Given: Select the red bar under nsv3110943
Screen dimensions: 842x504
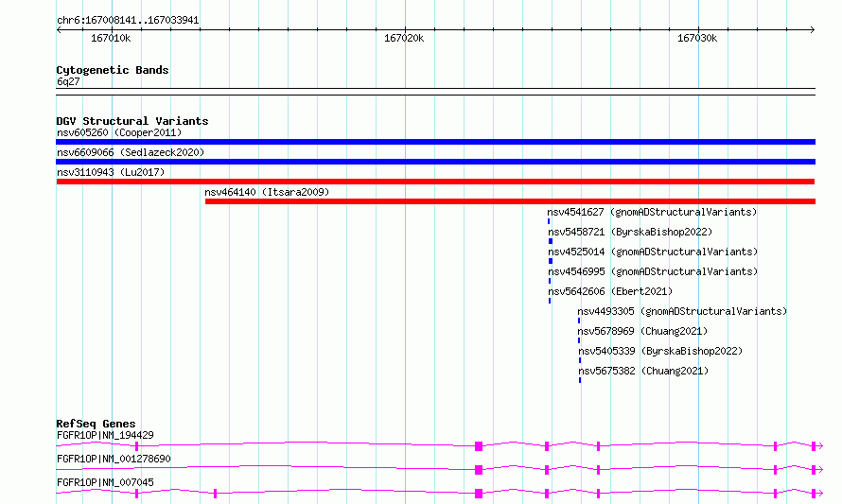Looking at the screenshot, I should tap(435, 182).
